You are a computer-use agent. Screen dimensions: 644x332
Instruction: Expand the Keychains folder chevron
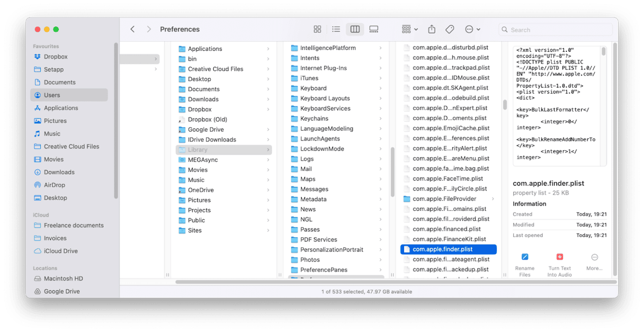coord(380,119)
